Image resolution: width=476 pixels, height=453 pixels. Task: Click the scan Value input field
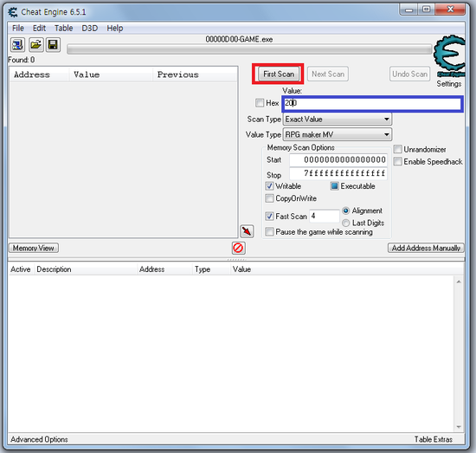(372, 103)
